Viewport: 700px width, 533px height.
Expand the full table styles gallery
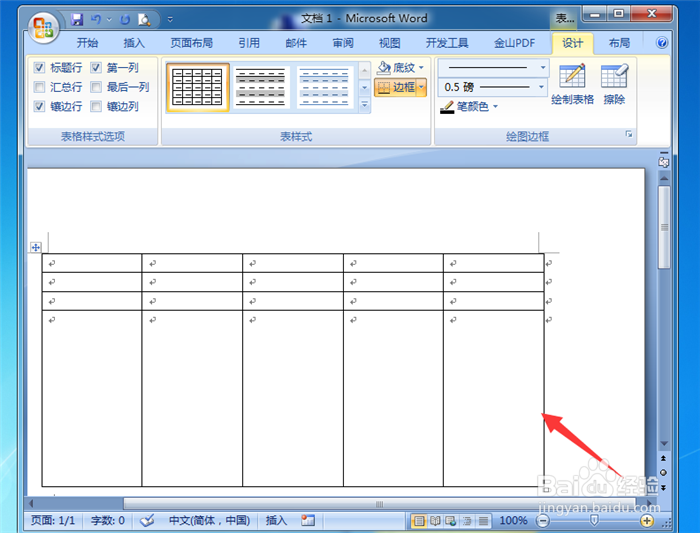[x=365, y=104]
